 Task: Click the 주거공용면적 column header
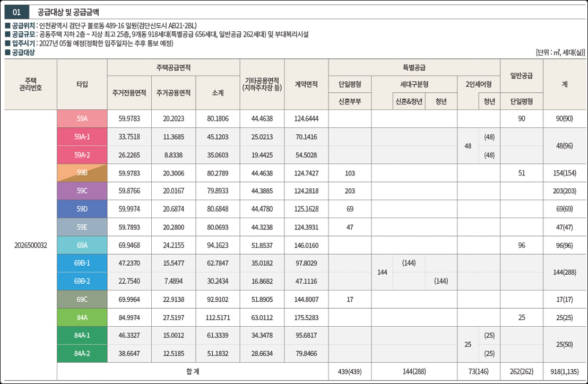[173, 92]
